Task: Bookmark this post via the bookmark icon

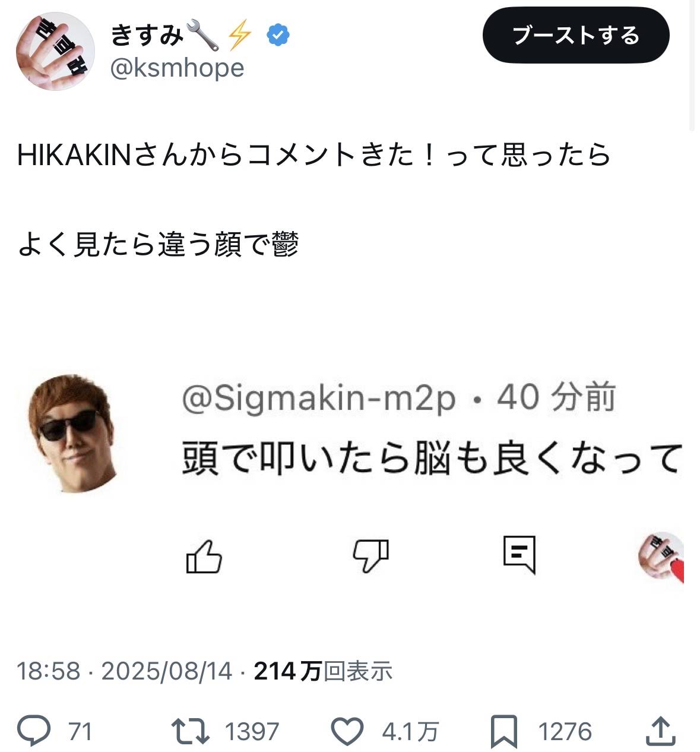Action: point(503,731)
